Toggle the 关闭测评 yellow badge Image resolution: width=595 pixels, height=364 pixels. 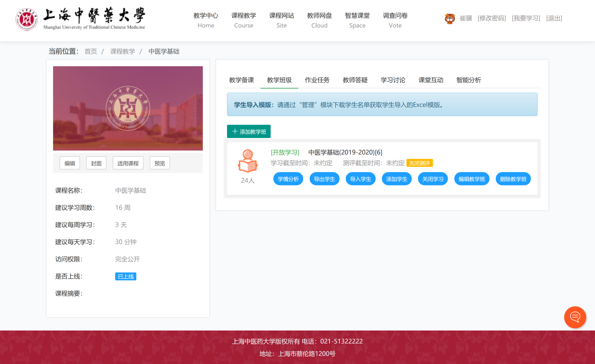tap(419, 163)
